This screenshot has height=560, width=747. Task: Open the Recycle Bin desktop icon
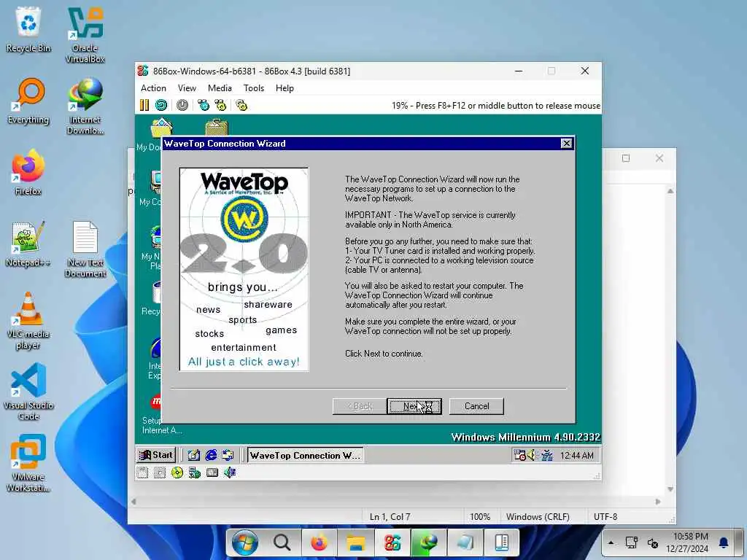pos(28,29)
